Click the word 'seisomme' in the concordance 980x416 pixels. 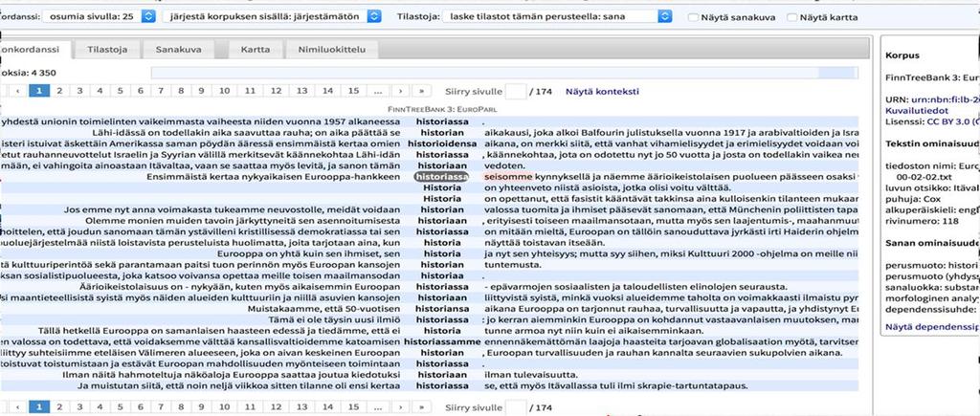tap(507, 177)
